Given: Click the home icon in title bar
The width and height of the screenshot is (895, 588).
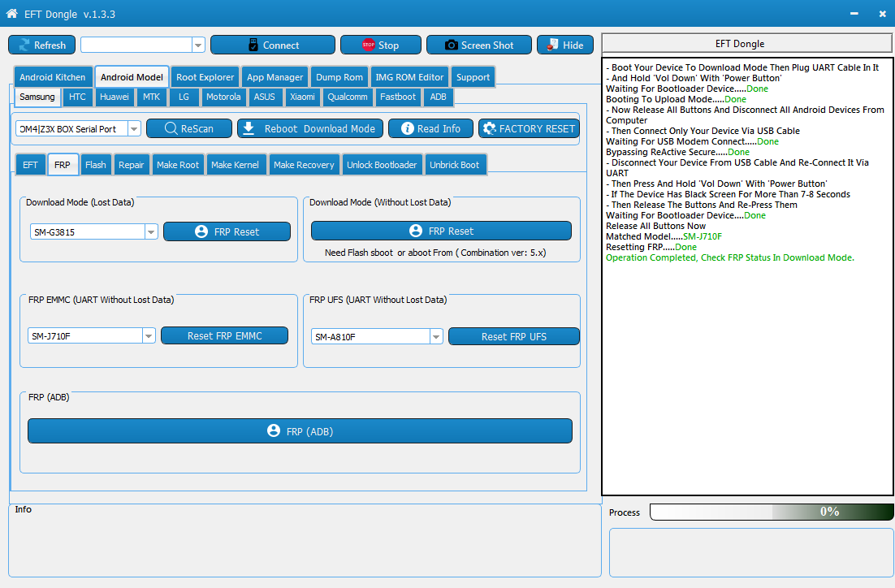Looking at the screenshot, I should 11,13.
